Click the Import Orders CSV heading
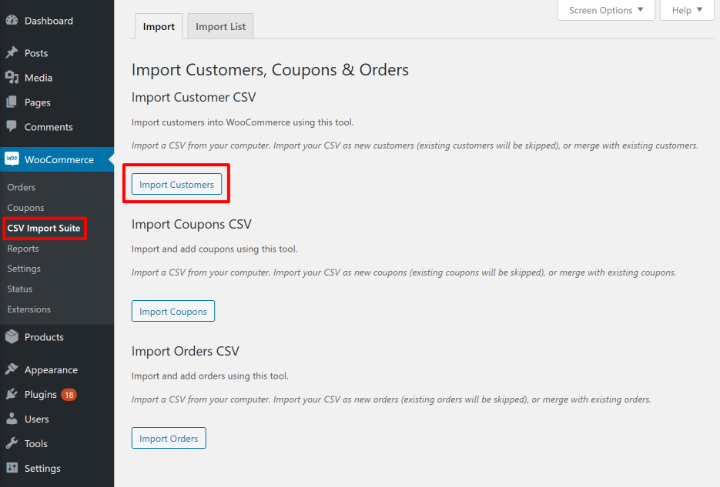The height and width of the screenshot is (487, 720). (185, 351)
